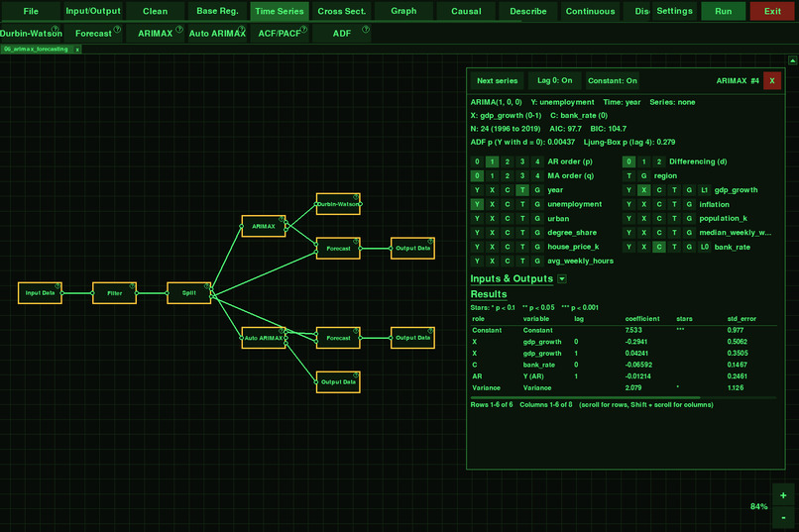Image resolution: width=799 pixels, height=532 pixels.
Task: Open the Causal menu
Action: tap(466, 11)
